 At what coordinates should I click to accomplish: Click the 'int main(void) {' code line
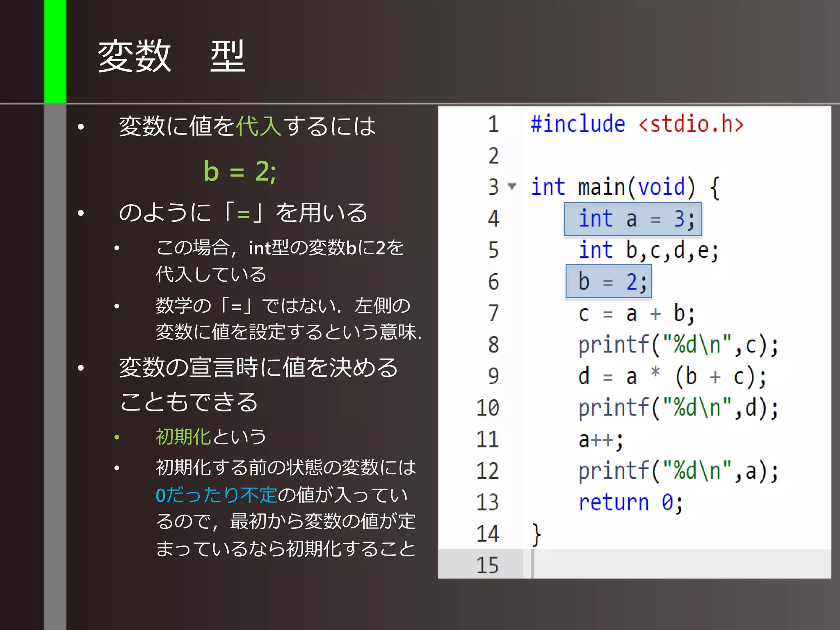[625, 187]
